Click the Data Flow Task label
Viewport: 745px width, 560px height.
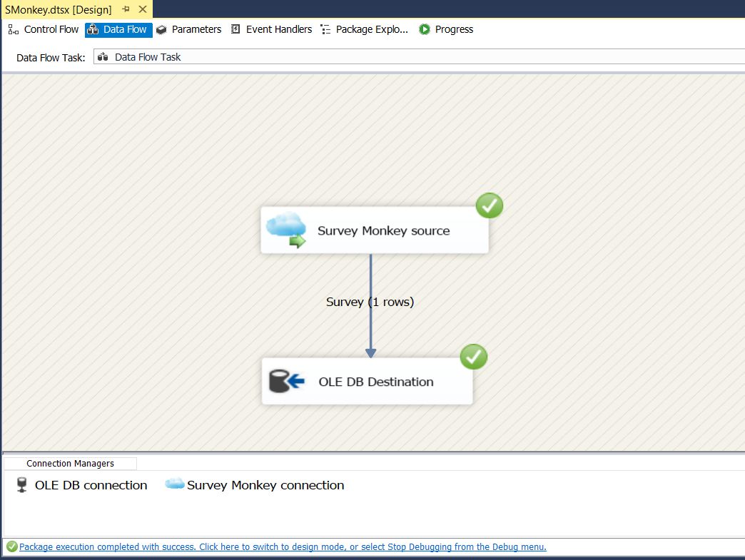pyautogui.click(x=51, y=58)
